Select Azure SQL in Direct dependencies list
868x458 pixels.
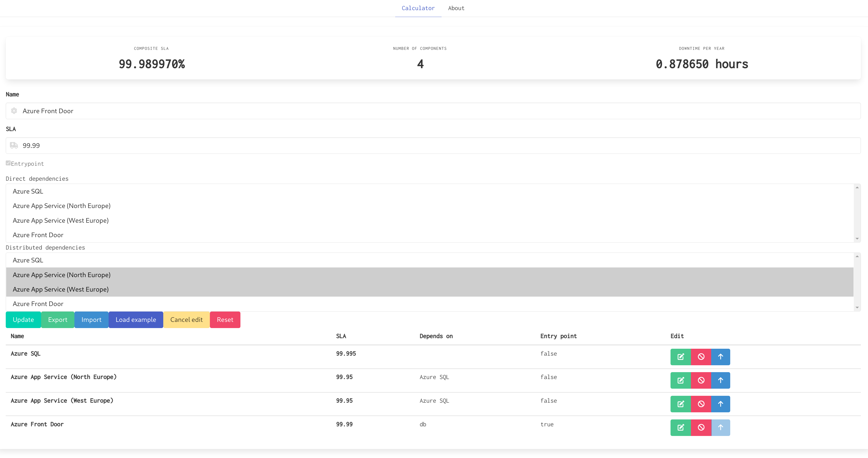point(28,191)
